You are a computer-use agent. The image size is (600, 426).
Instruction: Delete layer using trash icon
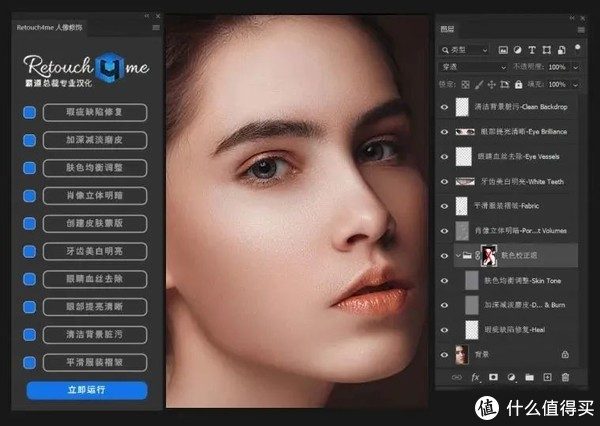(565, 377)
